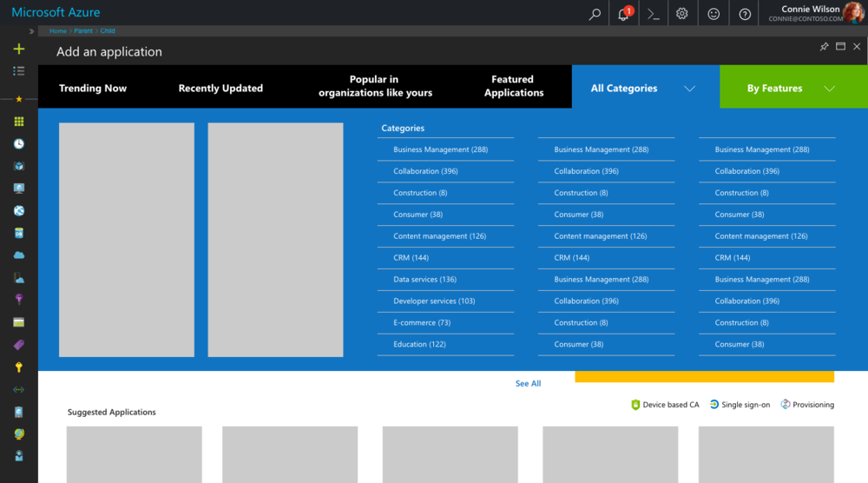Image resolution: width=868 pixels, height=483 pixels.
Task: Open the virtual machines monitor icon
Action: (x=19, y=189)
